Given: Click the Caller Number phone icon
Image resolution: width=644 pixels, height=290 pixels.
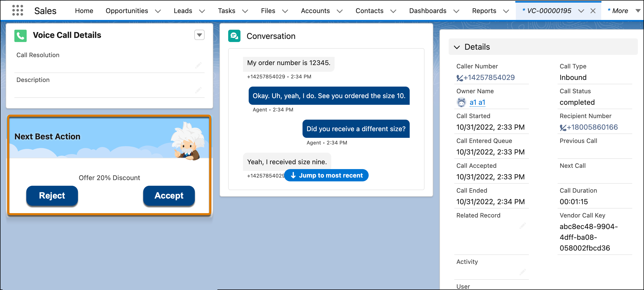Looking at the screenshot, I should pyautogui.click(x=460, y=78).
